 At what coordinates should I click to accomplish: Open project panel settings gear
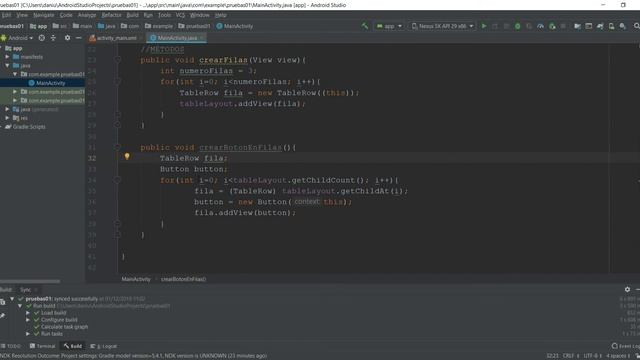(67, 38)
